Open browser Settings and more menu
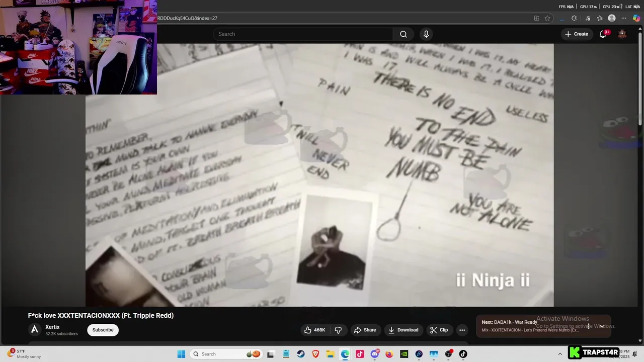Screen dimensions: 644x362 point(624,18)
